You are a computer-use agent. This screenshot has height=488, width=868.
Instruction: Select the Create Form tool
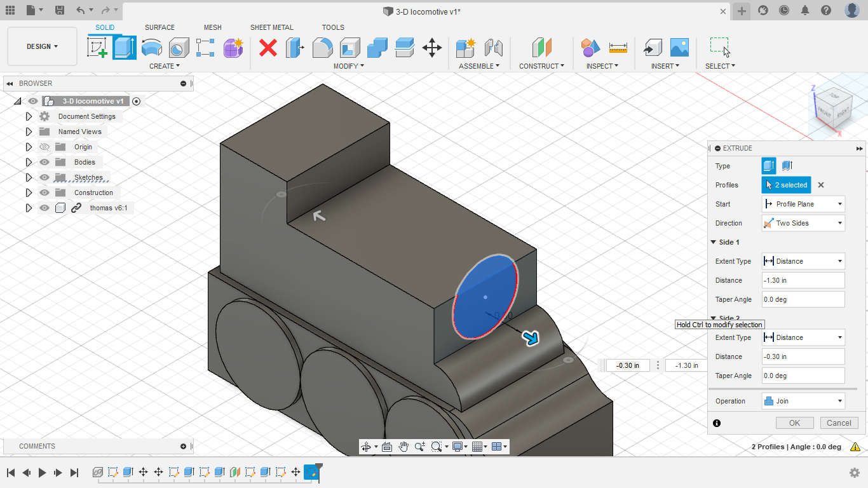point(233,48)
